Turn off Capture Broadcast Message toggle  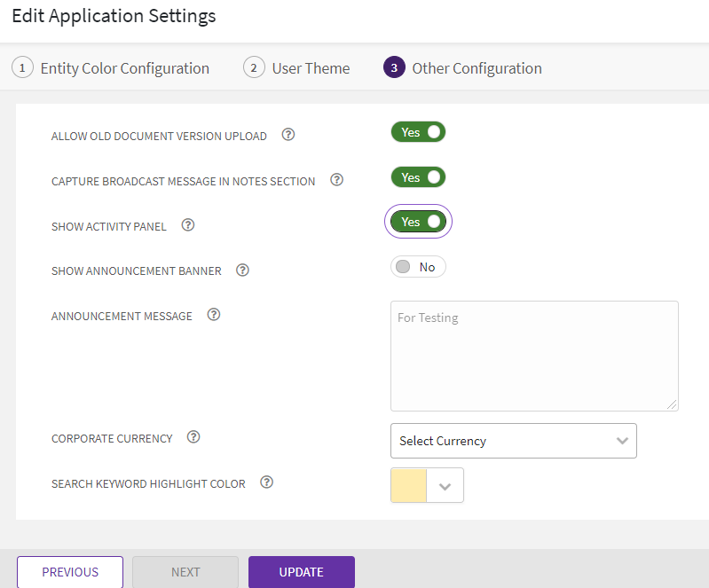418,177
